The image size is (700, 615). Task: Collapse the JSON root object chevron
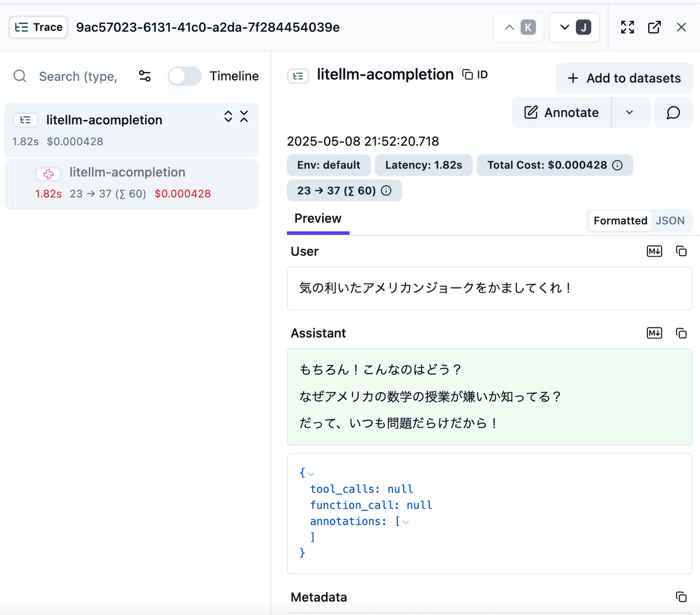click(x=310, y=473)
